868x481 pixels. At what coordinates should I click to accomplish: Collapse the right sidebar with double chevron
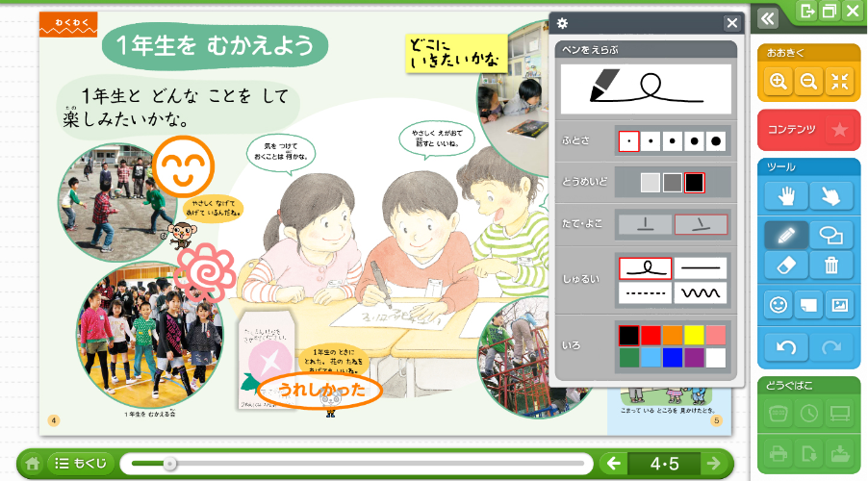click(x=767, y=17)
